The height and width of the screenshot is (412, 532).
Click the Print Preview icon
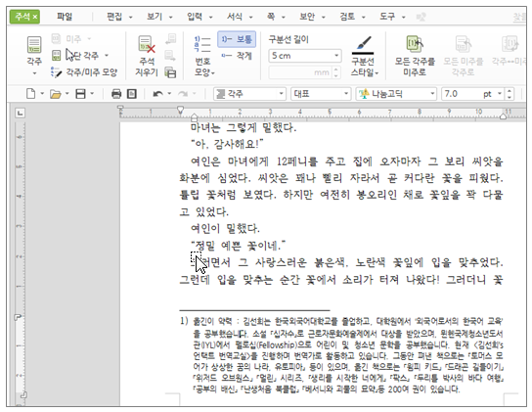132,93
